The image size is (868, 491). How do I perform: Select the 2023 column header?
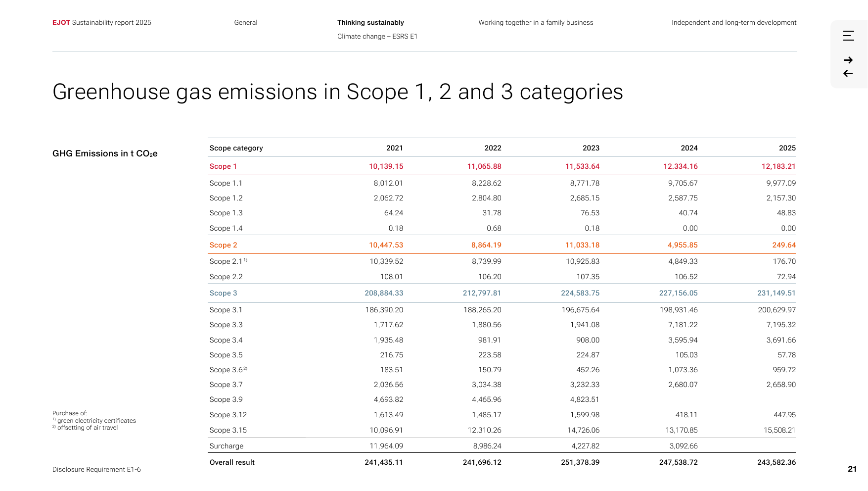591,148
